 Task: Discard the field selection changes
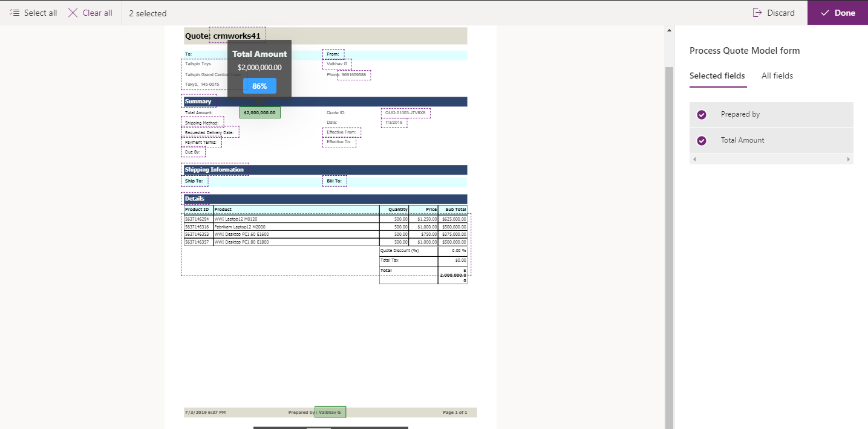(774, 13)
